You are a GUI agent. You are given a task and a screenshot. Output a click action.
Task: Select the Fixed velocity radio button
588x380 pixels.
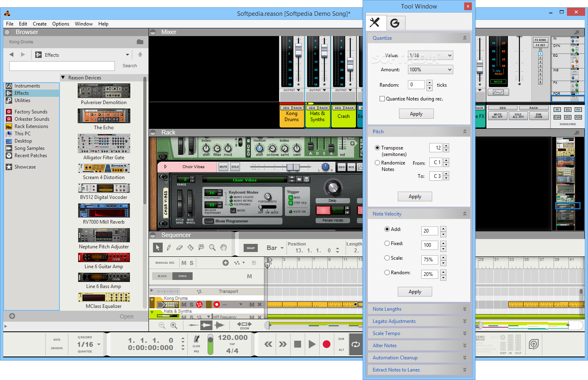387,243
